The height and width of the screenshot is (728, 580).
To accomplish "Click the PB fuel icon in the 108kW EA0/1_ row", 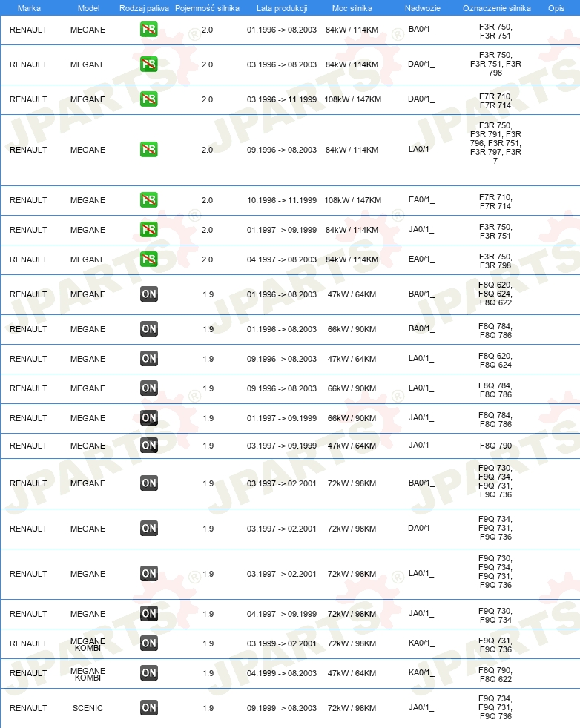I will [x=149, y=200].
